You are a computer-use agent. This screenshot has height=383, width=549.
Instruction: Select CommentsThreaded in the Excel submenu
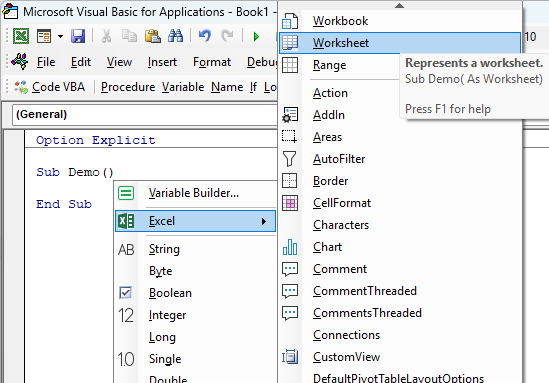click(x=400, y=313)
